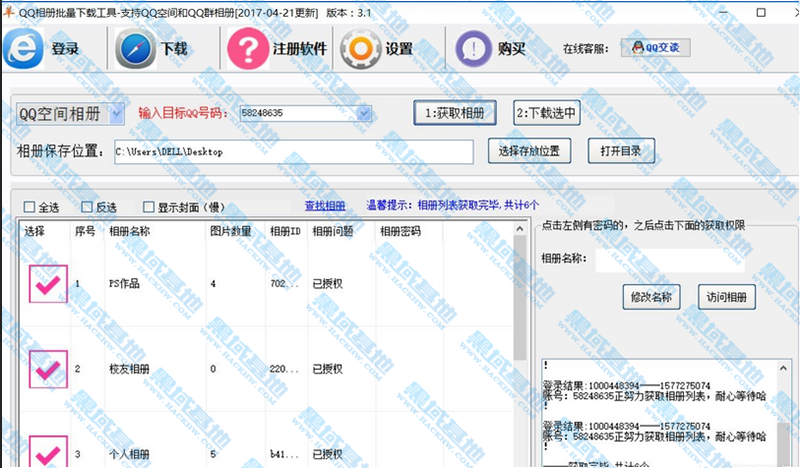The height and width of the screenshot is (468, 800).
Task: Click the log panel scrollbar thumb
Action: click(783, 444)
